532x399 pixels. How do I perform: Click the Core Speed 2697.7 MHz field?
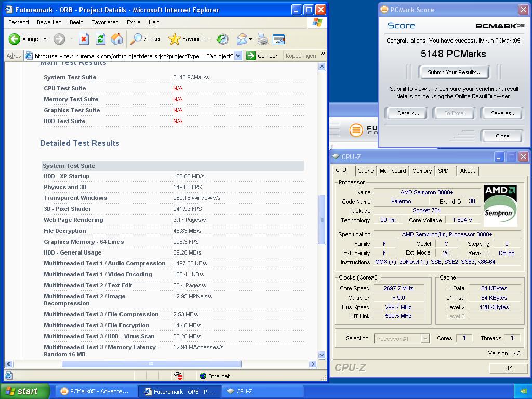click(398, 288)
